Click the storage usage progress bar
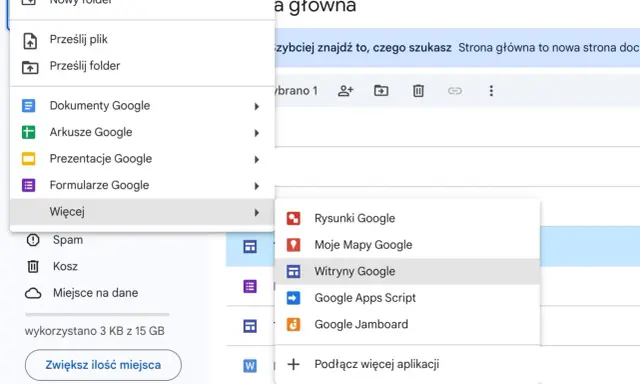Image resolution: width=640 pixels, height=384 pixels. point(97,315)
